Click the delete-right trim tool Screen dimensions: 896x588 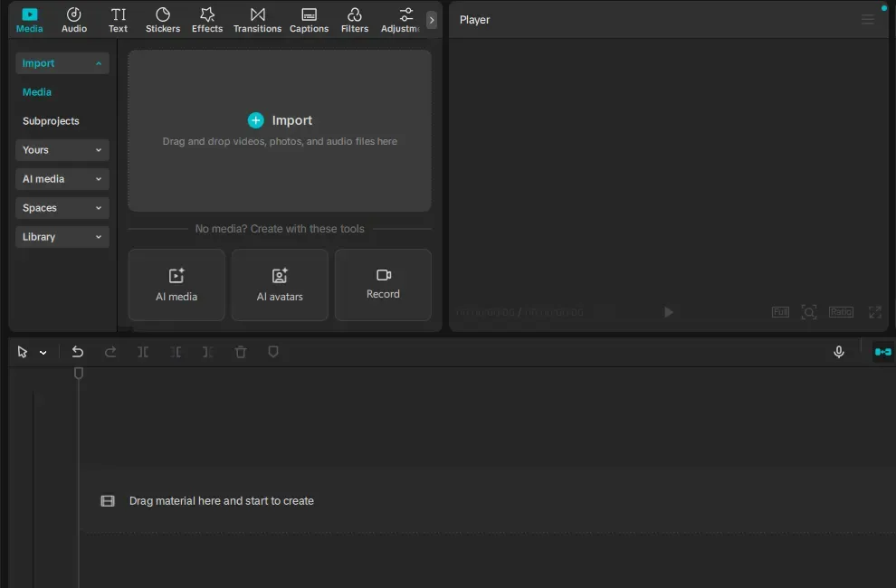point(207,352)
